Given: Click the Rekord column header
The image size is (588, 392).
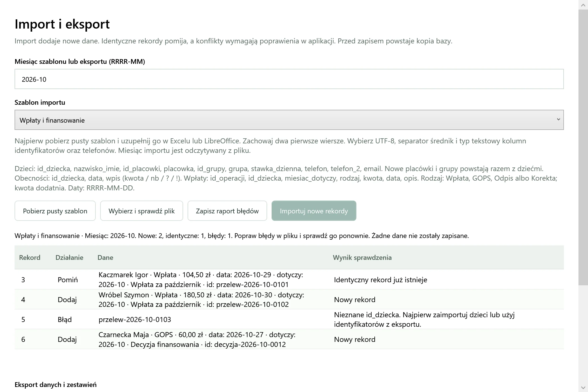Looking at the screenshot, I should pyautogui.click(x=30, y=258).
